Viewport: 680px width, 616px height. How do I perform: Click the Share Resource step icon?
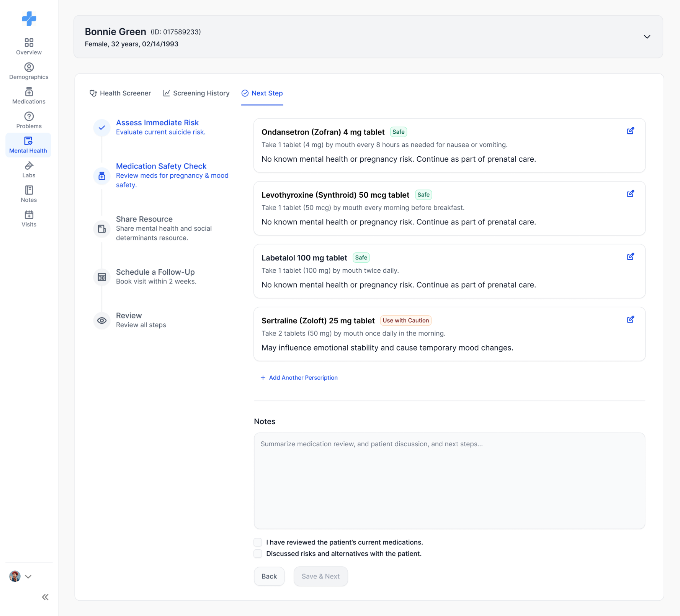click(x=102, y=229)
